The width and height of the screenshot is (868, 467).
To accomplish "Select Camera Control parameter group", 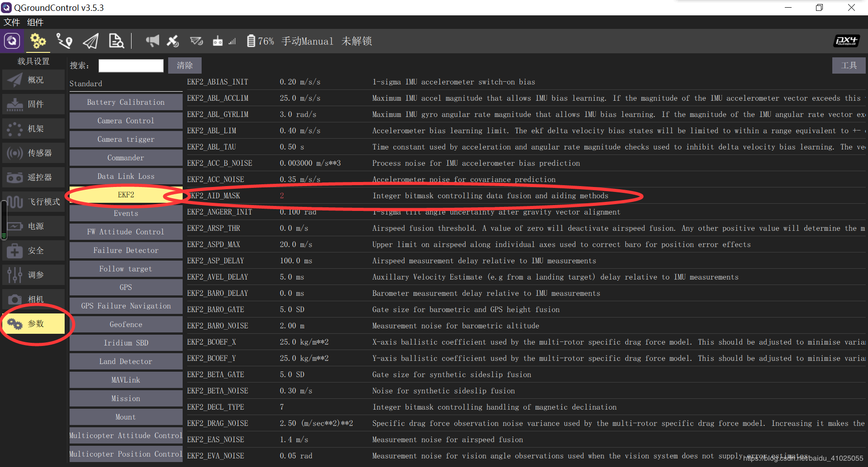I will pos(126,121).
